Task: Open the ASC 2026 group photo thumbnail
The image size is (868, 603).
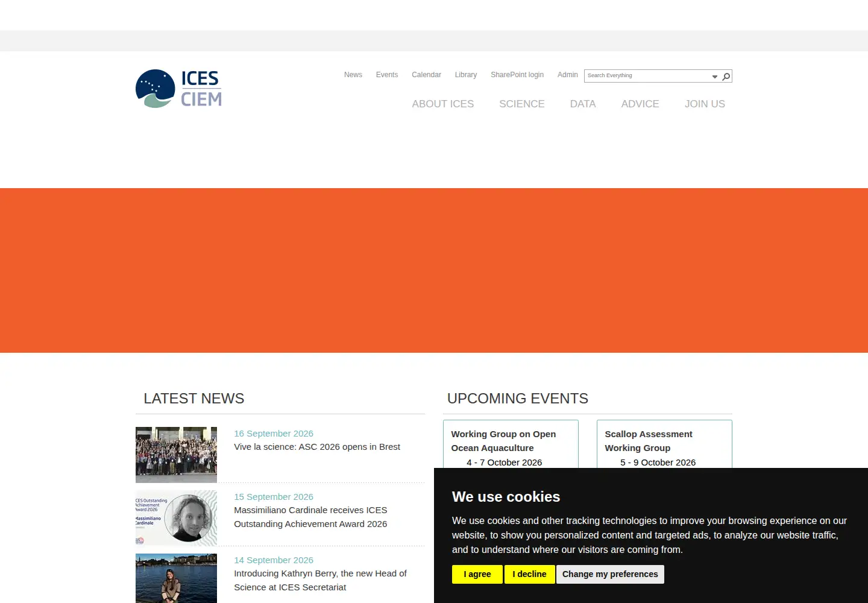Action: coord(176,455)
